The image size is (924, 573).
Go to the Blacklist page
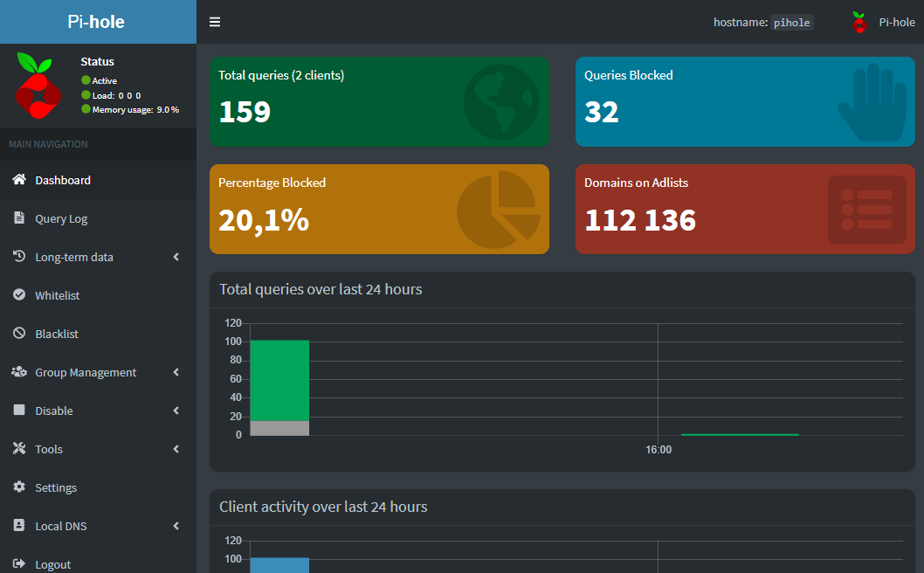98,334
